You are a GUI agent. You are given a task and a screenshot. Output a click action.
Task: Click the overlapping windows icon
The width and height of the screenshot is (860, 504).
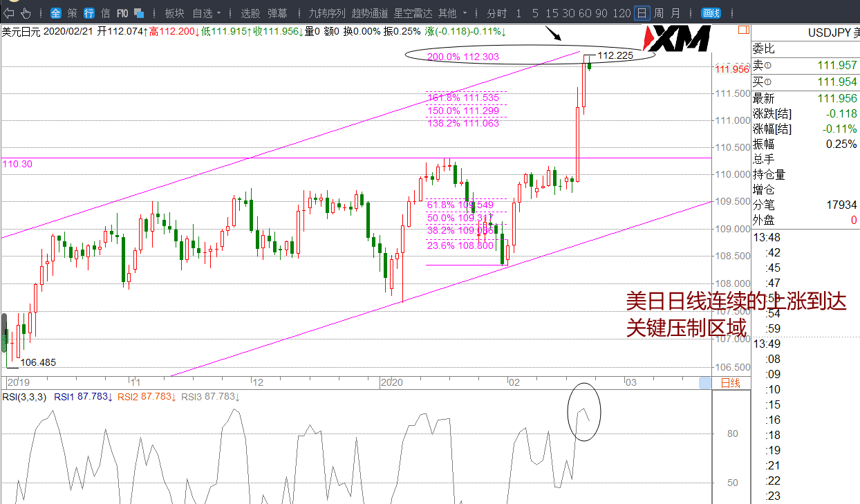[x=139, y=12]
